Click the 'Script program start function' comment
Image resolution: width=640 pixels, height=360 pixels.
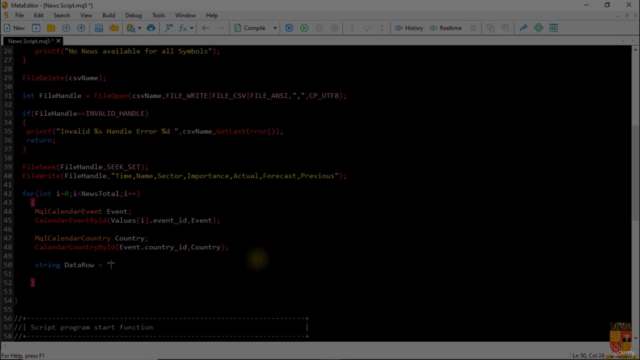click(92, 327)
